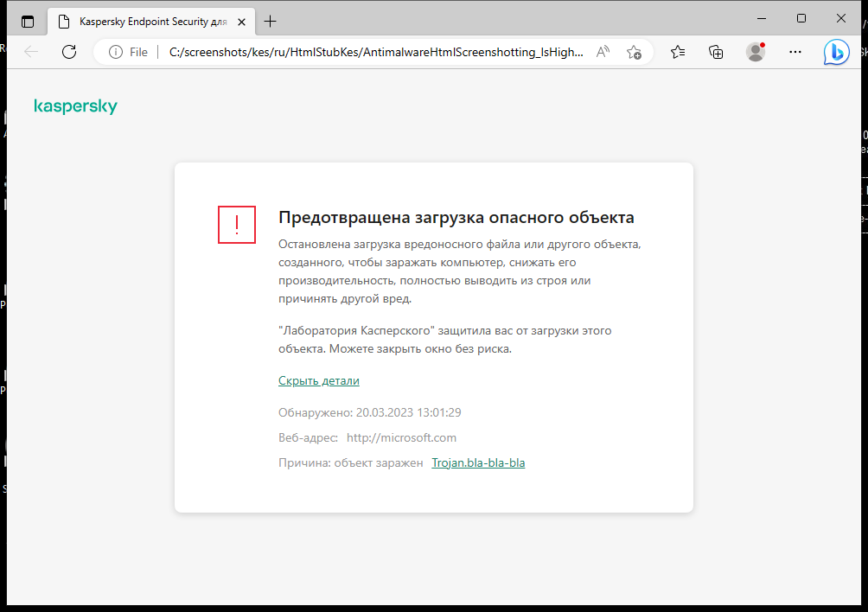This screenshot has width=868, height=612.
Task: Close the Kaspersky Endpoint Security tab
Action: coord(241,21)
